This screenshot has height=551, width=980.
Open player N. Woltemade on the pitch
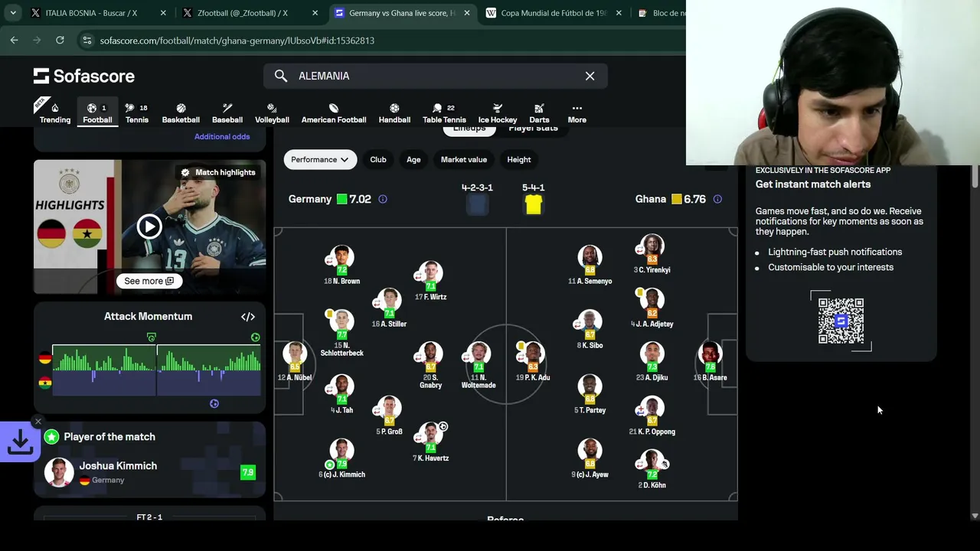pos(479,365)
